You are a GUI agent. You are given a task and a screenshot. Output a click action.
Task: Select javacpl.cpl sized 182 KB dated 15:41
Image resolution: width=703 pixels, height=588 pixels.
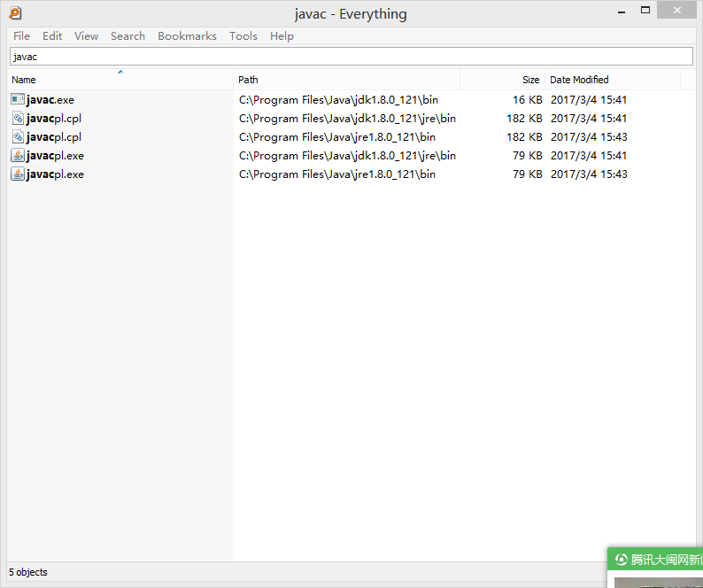click(54, 119)
